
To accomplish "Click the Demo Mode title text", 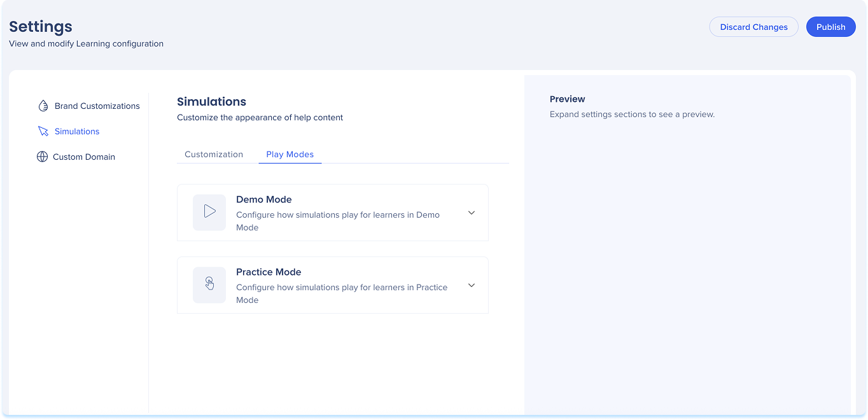I will click(263, 199).
